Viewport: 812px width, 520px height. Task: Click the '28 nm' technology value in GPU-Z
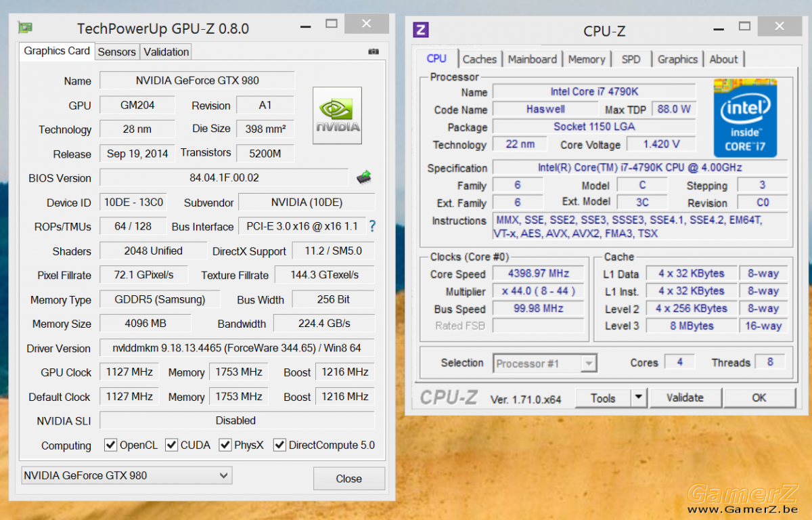(137, 129)
